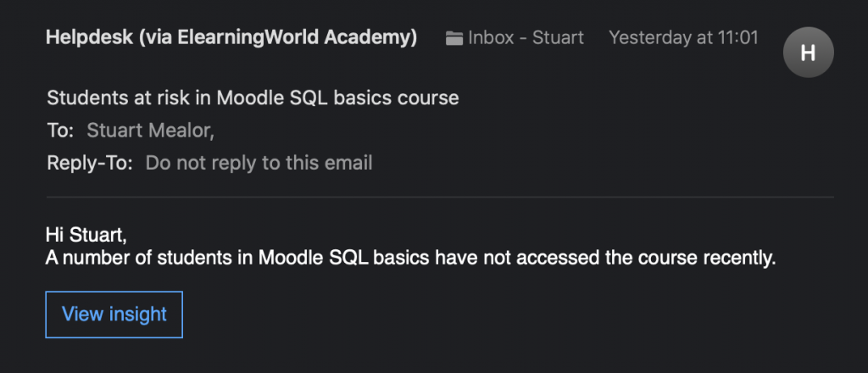Open the View insight button
Viewport: 868px width, 373px height.
coord(114,315)
